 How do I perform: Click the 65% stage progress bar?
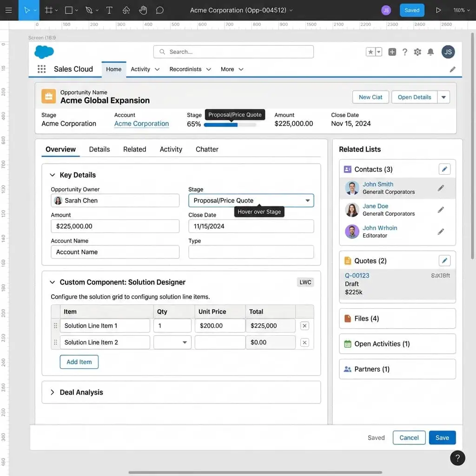(x=230, y=125)
